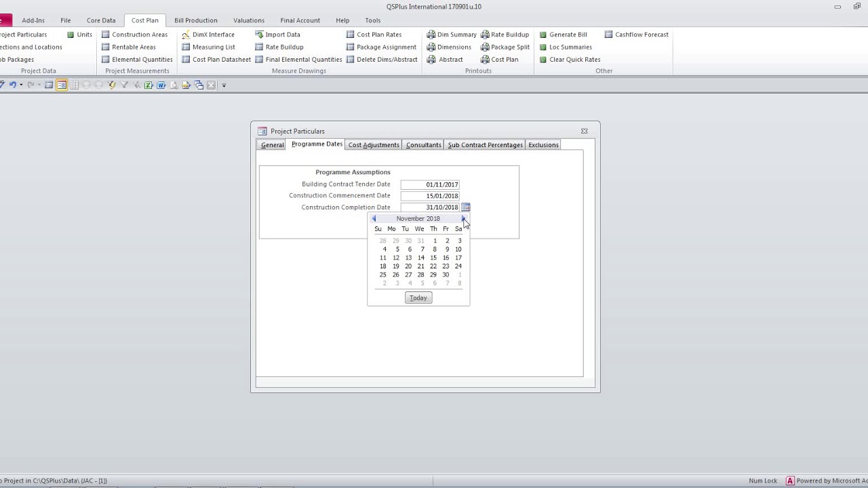Export to Word from quick toolbar
Image resolution: width=868 pixels, height=488 pixels.
[x=161, y=85]
